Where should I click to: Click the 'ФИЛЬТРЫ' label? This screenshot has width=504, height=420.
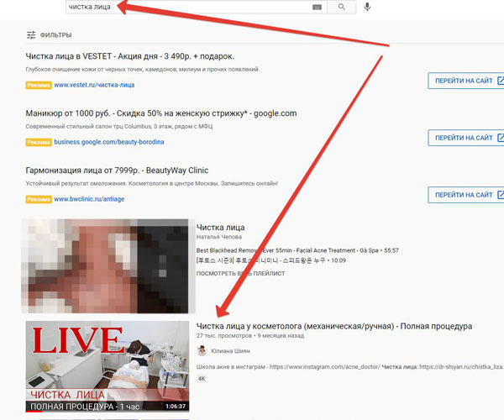(x=56, y=35)
